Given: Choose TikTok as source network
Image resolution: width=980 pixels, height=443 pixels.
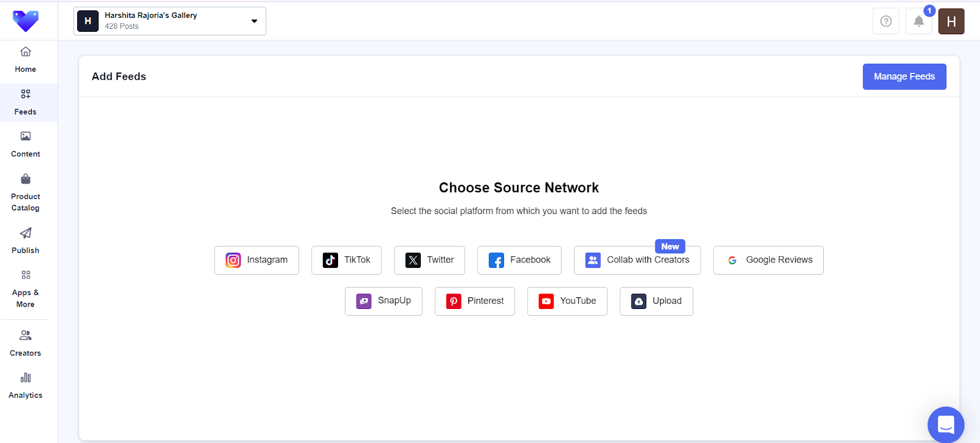Looking at the screenshot, I should pos(346,260).
